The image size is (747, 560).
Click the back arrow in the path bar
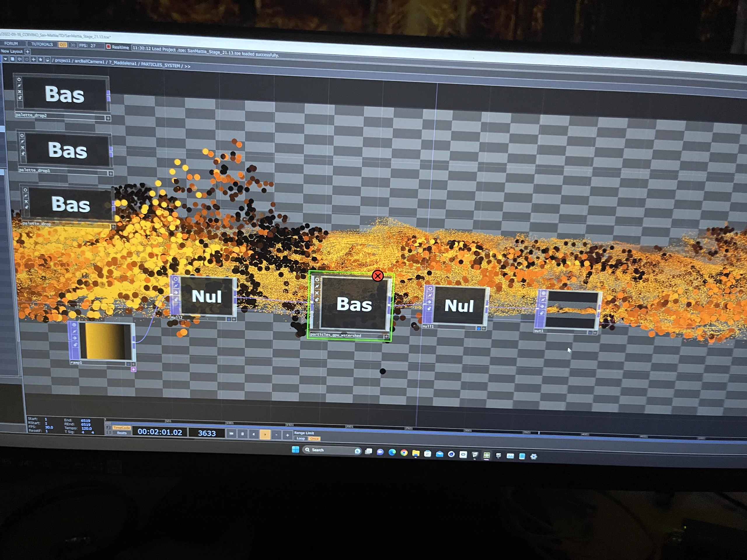pyautogui.click(x=20, y=60)
